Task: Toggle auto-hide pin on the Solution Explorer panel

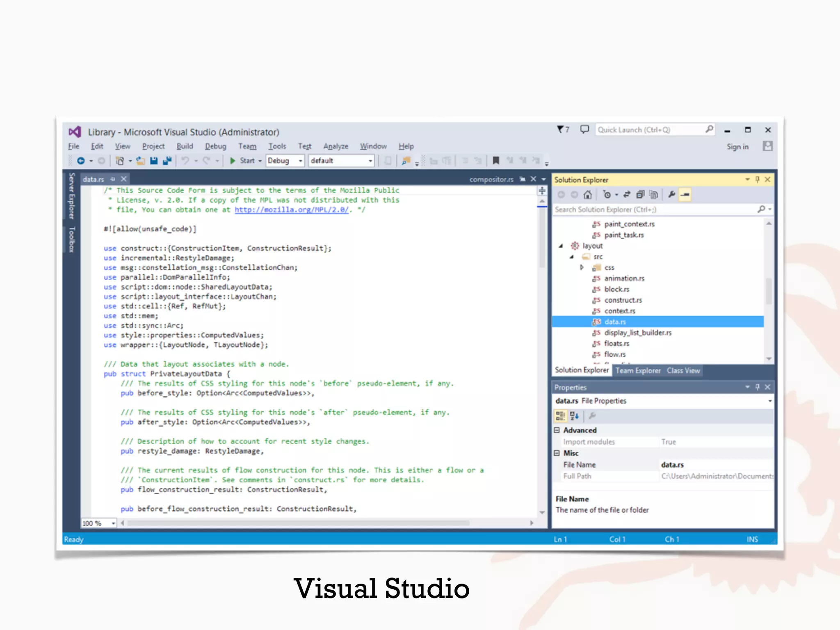Action: click(x=758, y=179)
